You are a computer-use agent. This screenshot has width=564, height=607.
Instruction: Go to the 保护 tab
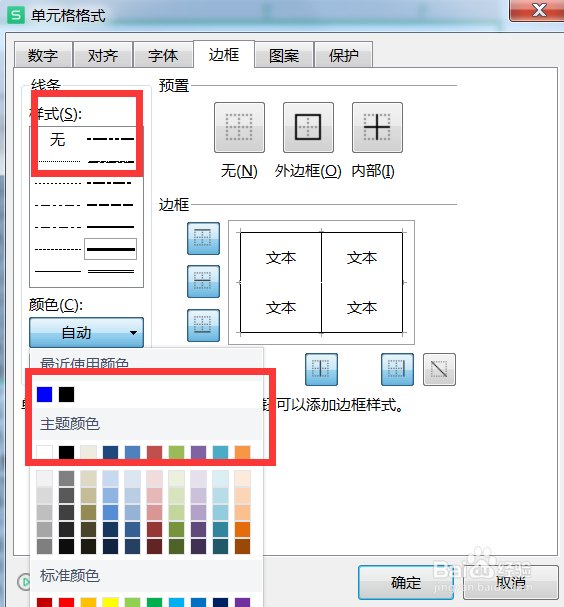point(343,55)
